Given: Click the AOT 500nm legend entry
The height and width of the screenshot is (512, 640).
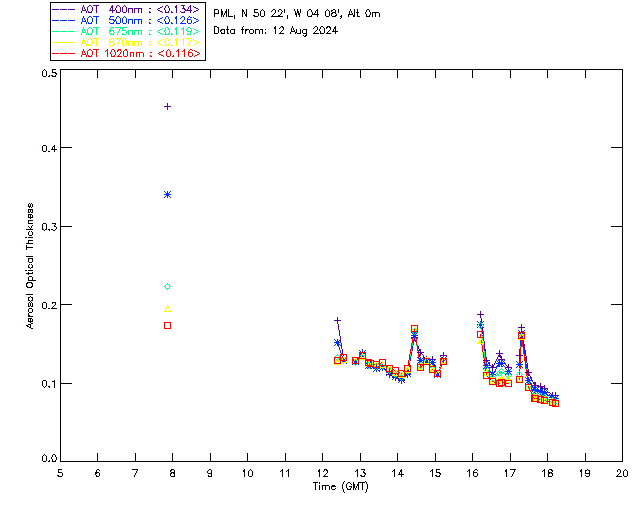Looking at the screenshot, I should [126, 20].
